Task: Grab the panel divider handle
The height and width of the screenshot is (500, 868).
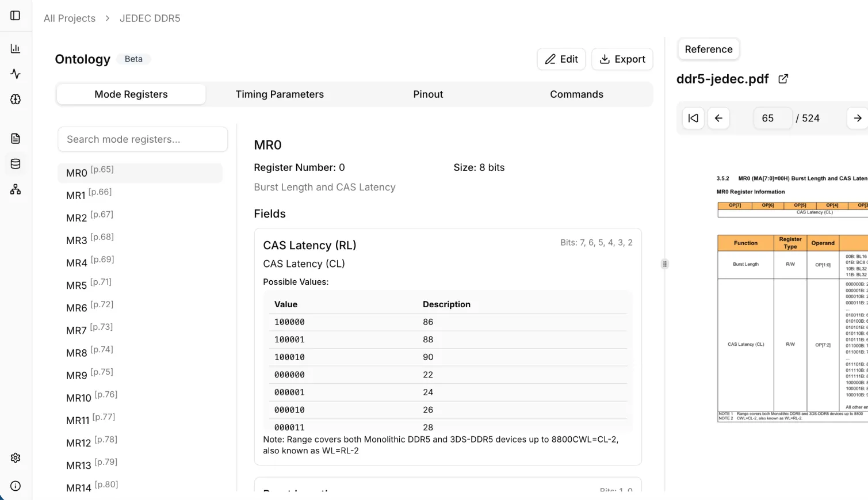Action: [665, 264]
